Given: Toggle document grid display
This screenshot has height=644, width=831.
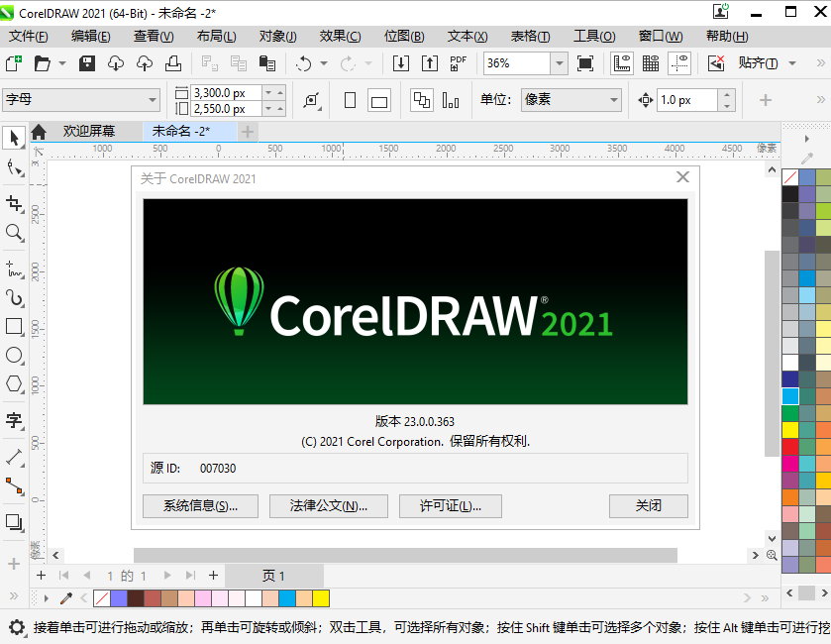Looking at the screenshot, I should pos(651,63).
